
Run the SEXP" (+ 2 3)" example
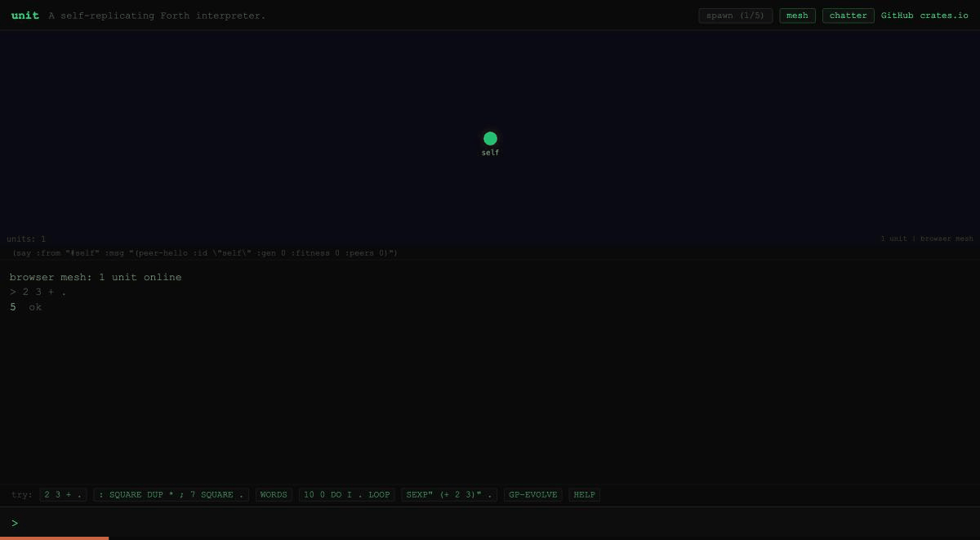(x=449, y=495)
